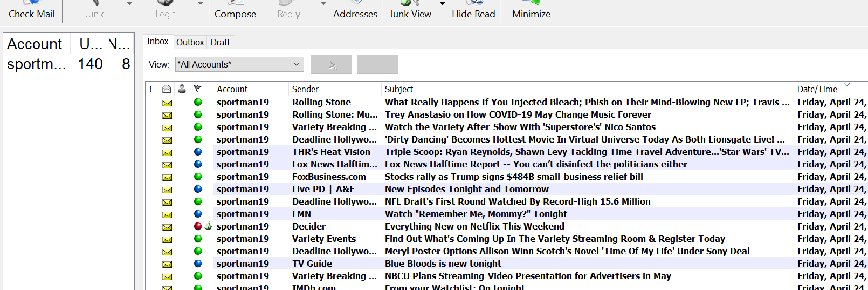The image size is (868, 290).
Task: Select 'Everything New on Netflix This Weekend'
Action: [x=474, y=226]
